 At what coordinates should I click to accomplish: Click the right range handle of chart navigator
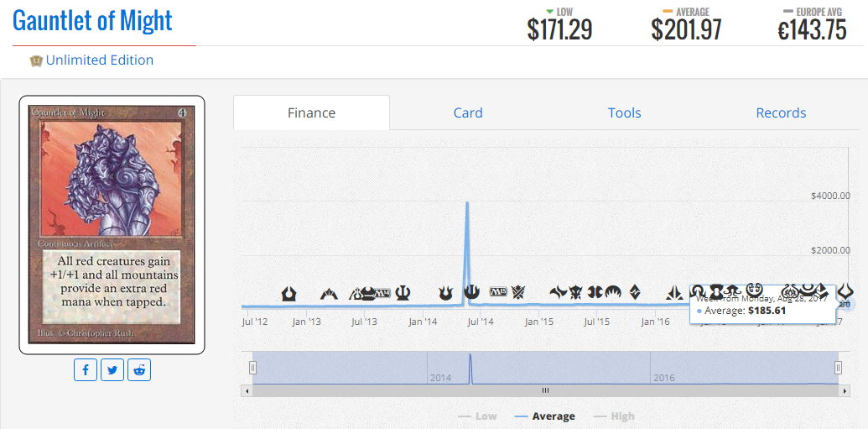pyautogui.click(x=838, y=368)
